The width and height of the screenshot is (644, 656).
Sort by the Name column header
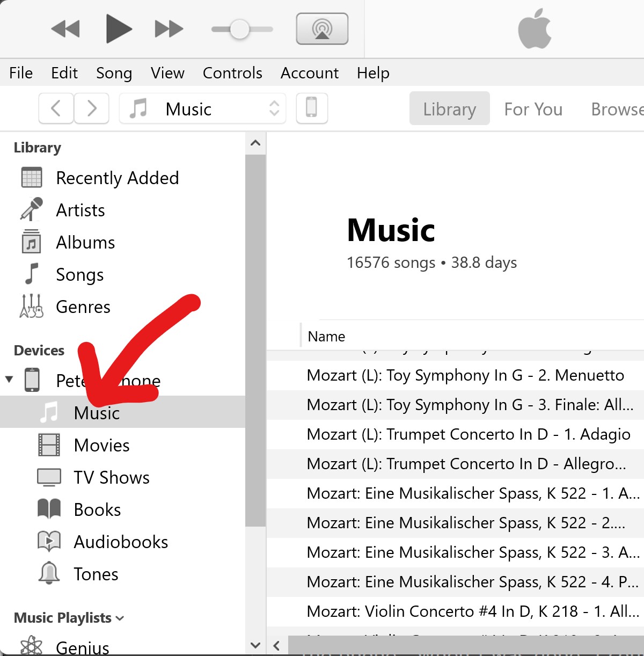point(326,336)
